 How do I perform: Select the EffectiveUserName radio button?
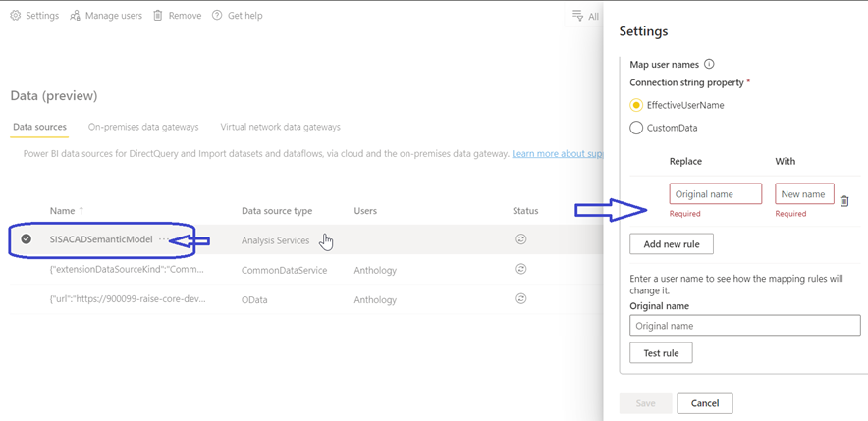click(x=636, y=105)
